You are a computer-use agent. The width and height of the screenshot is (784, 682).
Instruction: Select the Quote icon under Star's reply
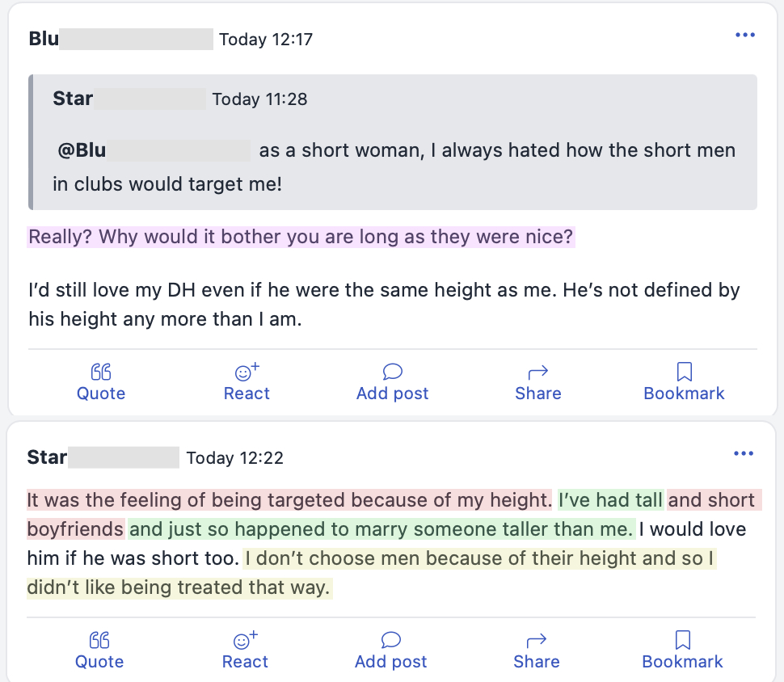(x=99, y=639)
